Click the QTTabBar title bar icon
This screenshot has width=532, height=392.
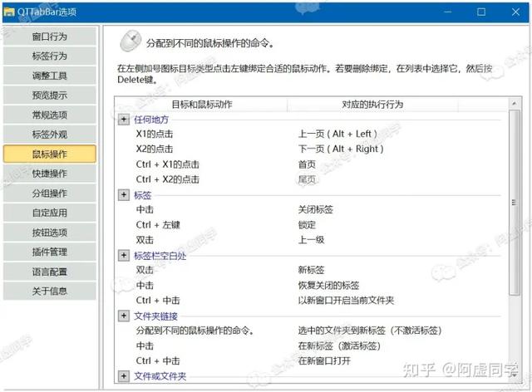9,12
